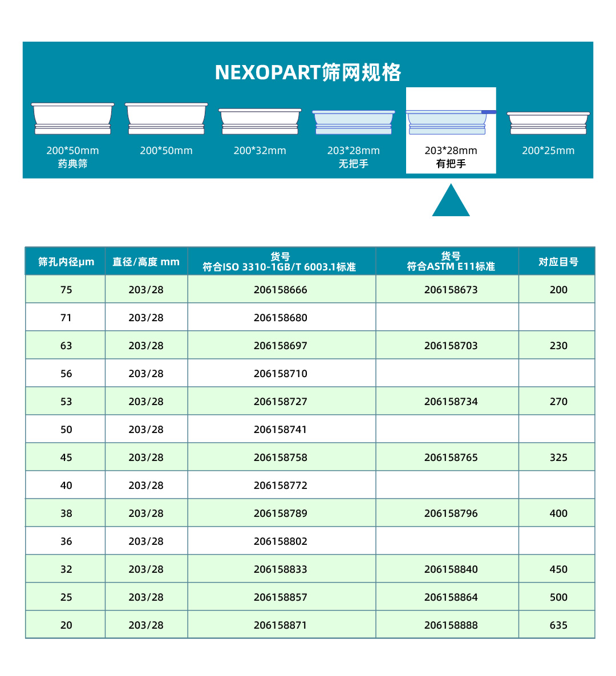Click ISO item number 206158772
The height and width of the screenshot is (676, 616).
click(x=280, y=485)
